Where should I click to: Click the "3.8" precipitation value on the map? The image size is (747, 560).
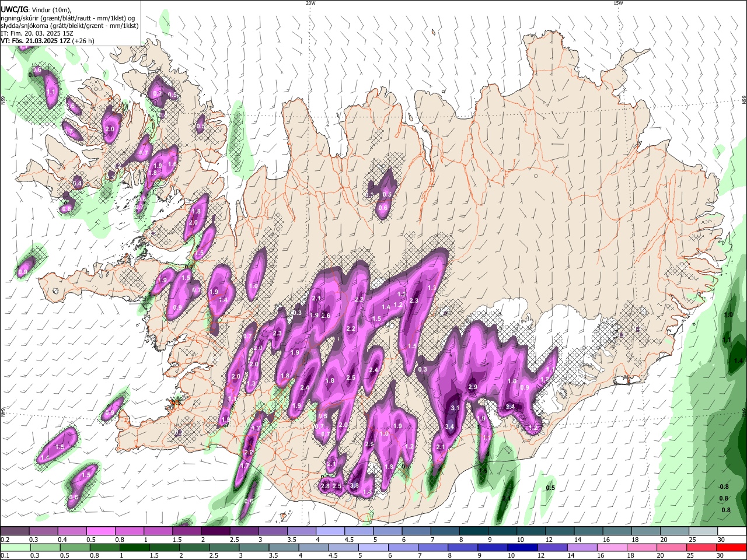click(x=354, y=485)
